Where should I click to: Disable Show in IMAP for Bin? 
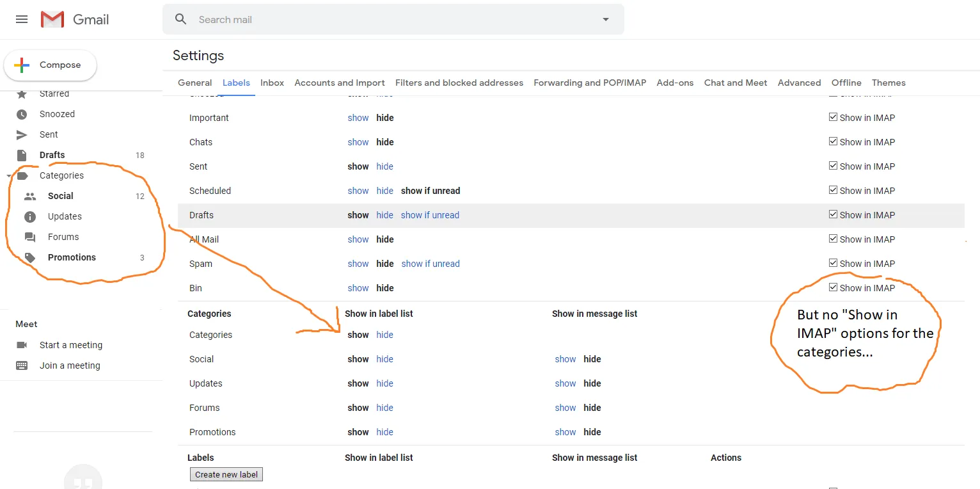pyautogui.click(x=833, y=287)
